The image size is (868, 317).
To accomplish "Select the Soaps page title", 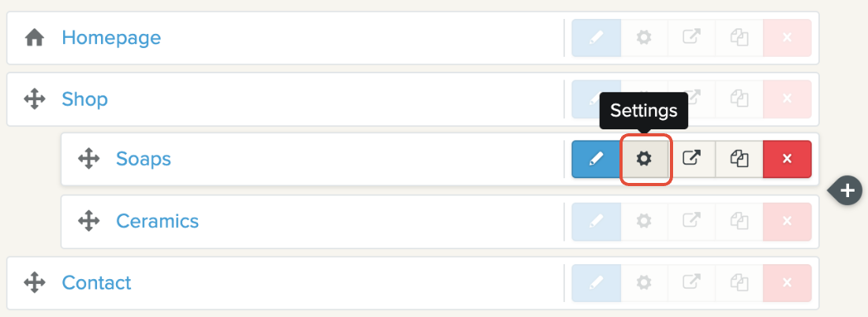I will tap(144, 159).
